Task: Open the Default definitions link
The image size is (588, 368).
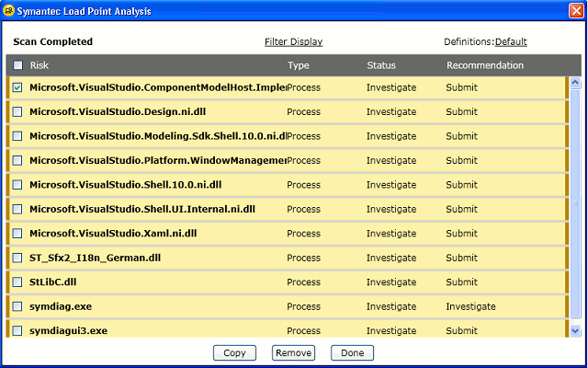Action: (511, 41)
